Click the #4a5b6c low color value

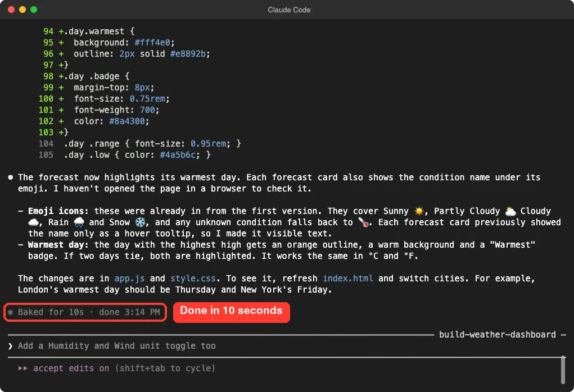pos(178,154)
